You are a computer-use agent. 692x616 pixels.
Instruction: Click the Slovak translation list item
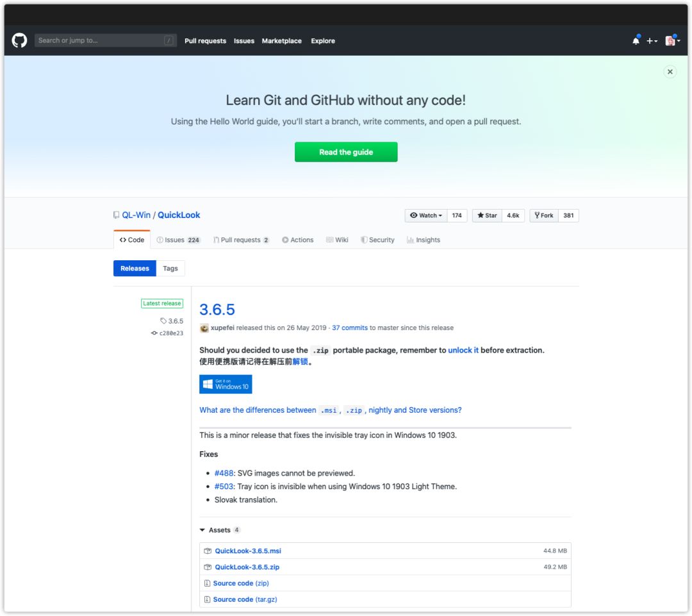pos(246,499)
